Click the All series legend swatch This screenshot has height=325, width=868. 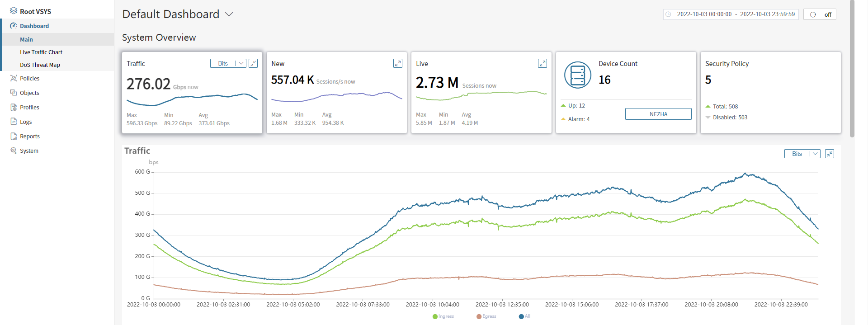(521, 316)
